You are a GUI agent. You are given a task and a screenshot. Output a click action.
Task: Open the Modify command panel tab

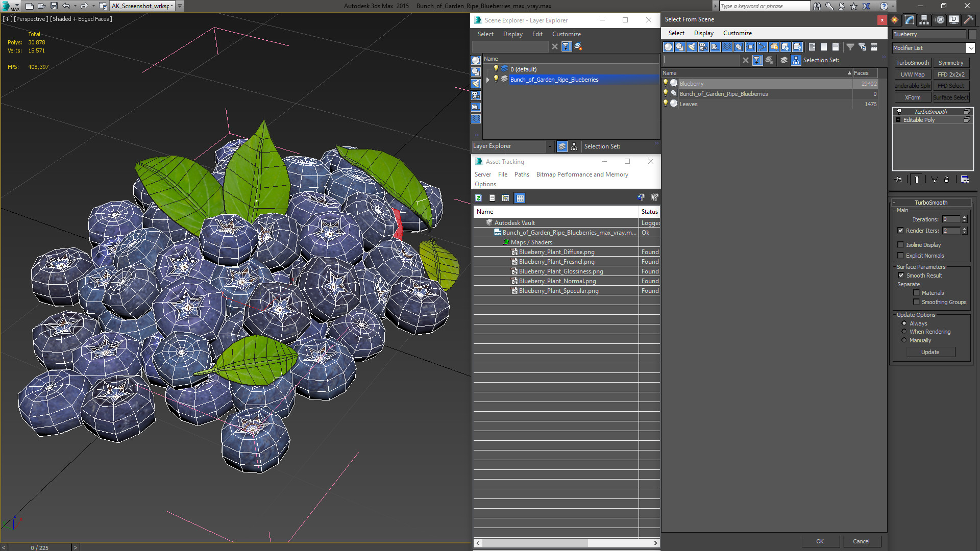(910, 20)
